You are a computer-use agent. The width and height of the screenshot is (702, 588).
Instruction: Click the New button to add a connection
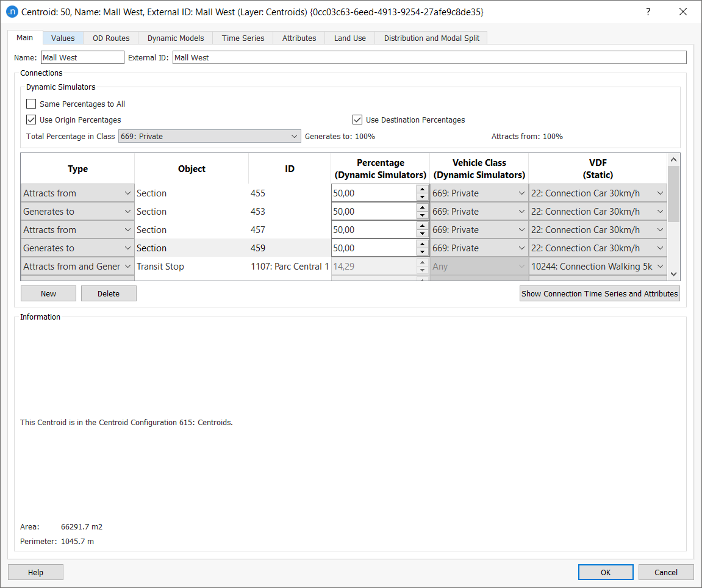point(48,293)
